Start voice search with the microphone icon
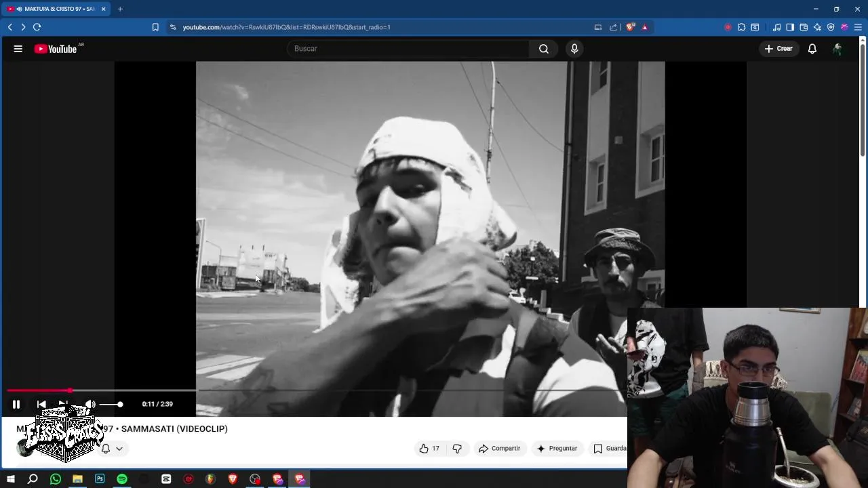Screen dimensions: 868x488 574,49
